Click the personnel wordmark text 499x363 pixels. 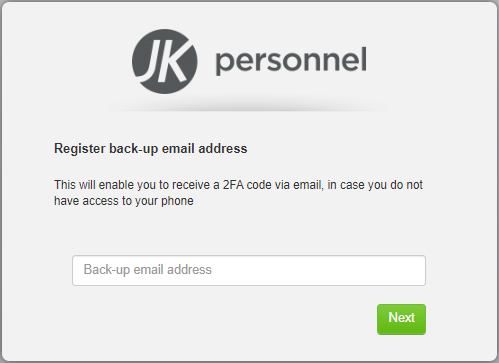[x=291, y=62]
